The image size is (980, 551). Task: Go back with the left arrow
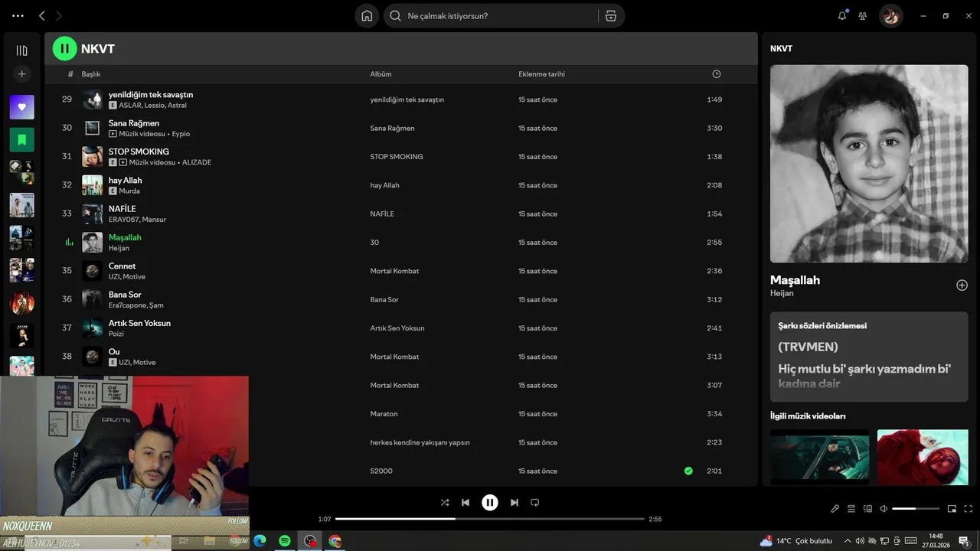point(42,15)
